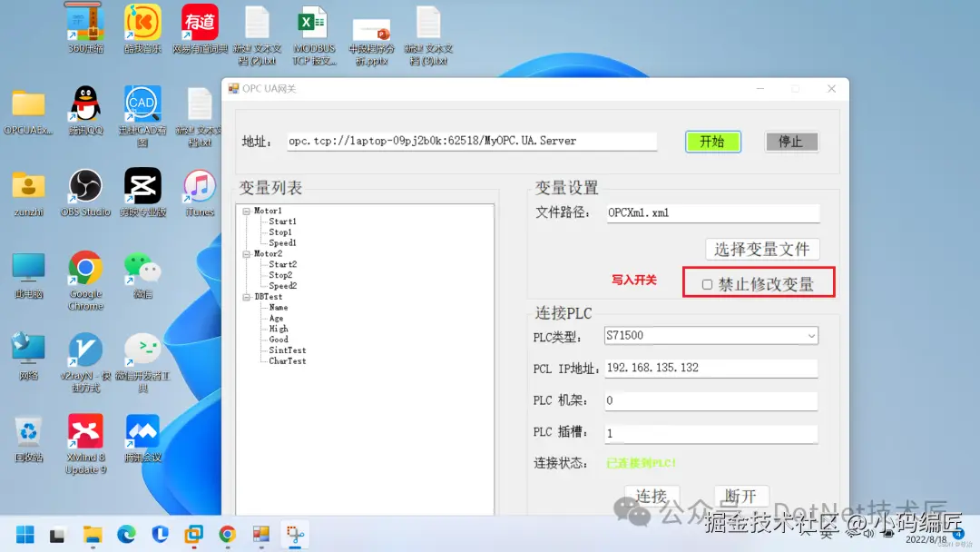The height and width of the screenshot is (552, 980).
Task: Open the 微信开发者工具 desktop icon
Action: click(x=142, y=361)
